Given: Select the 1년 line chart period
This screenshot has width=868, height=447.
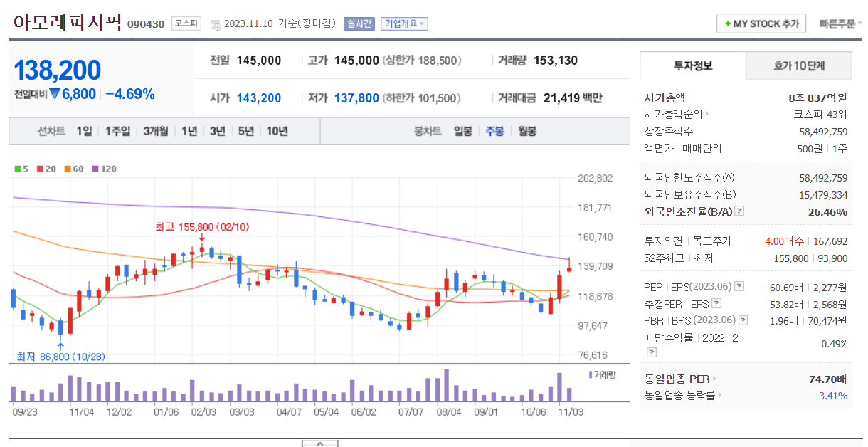Looking at the screenshot, I should tap(189, 131).
